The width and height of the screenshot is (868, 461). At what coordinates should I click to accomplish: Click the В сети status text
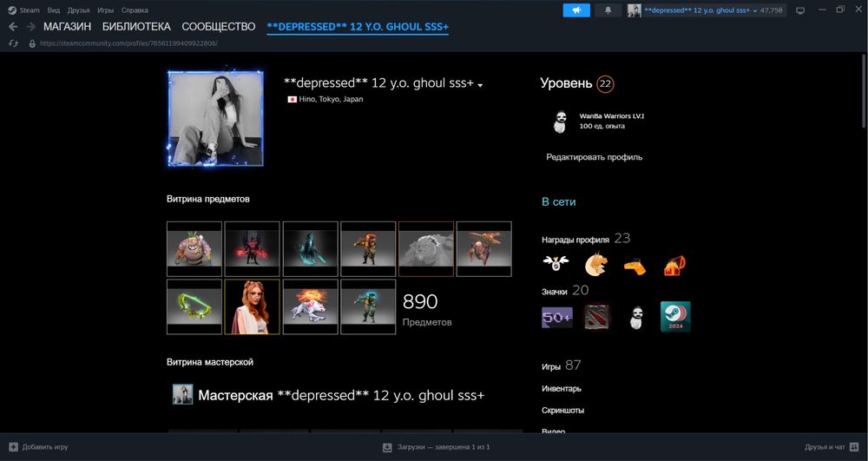click(x=558, y=202)
